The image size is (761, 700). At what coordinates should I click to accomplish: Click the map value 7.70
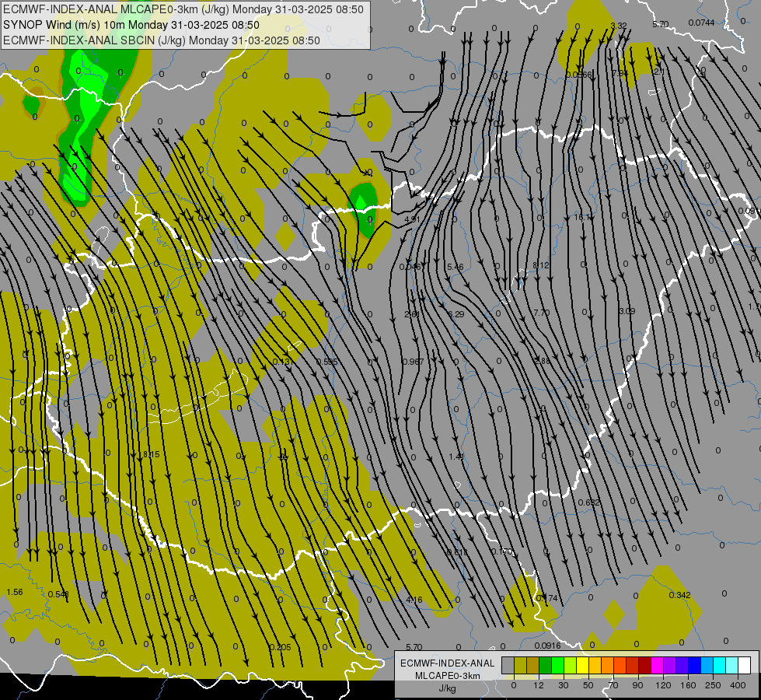point(542,313)
